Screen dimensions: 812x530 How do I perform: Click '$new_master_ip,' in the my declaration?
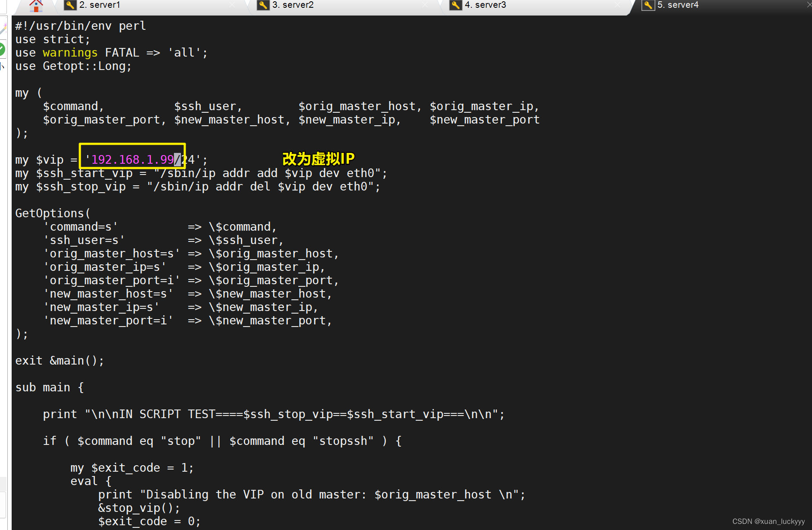coord(350,120)
